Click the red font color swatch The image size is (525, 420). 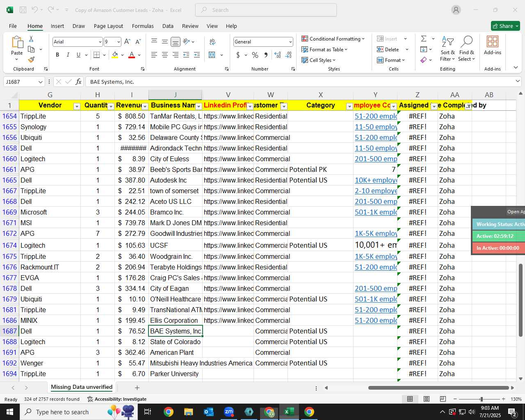pos(132,55)
